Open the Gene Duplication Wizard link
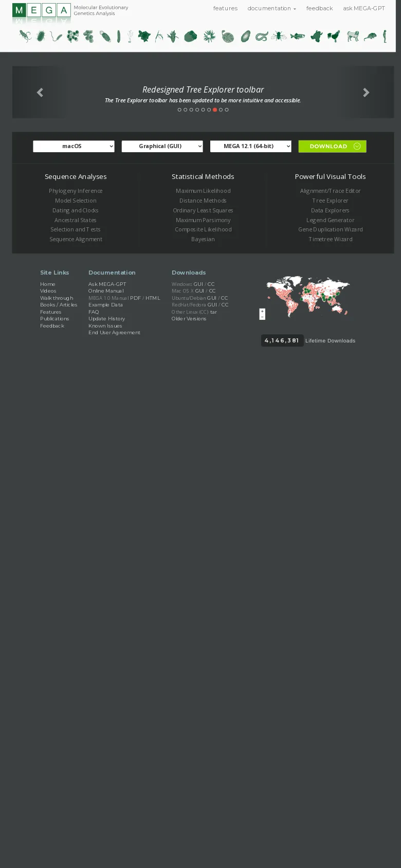Screen dimensions: 401x868 click(330, 229)
